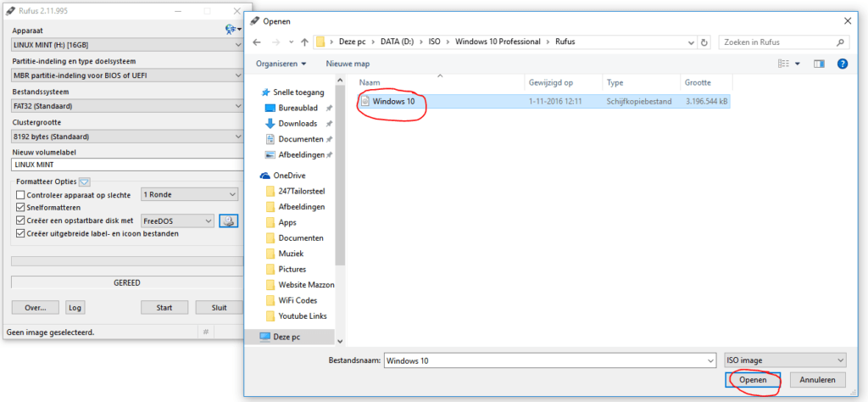The width and height of the screenshot is (868, 402).
Task: Click the search magnifier icon in Zoeken field
Action: (840, 42)
